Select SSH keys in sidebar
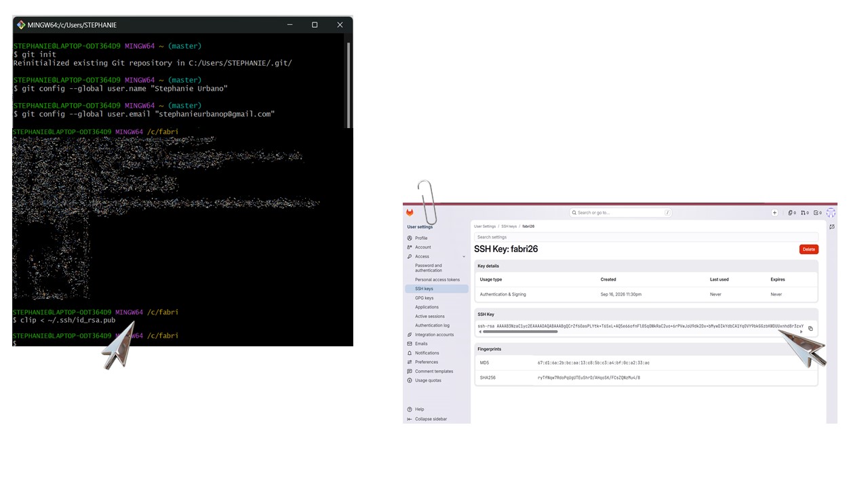This screenshot has width=868, height=488. (x=437, y=289)
